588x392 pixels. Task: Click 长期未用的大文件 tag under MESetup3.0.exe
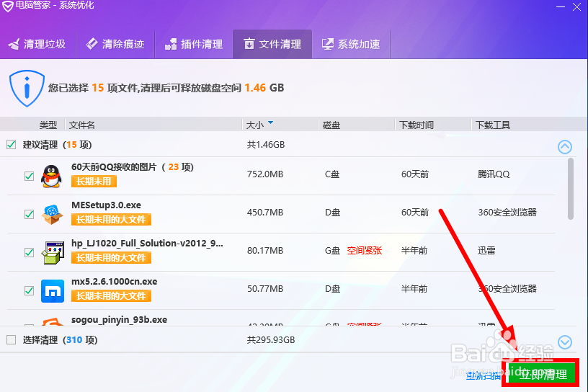[111, 220]
